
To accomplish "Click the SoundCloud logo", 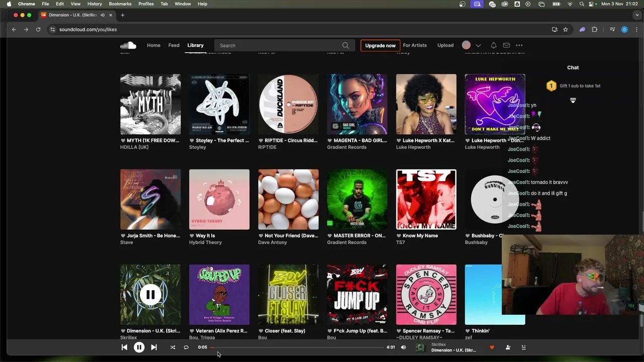I will pyautogui.click(x=128, y=45).
